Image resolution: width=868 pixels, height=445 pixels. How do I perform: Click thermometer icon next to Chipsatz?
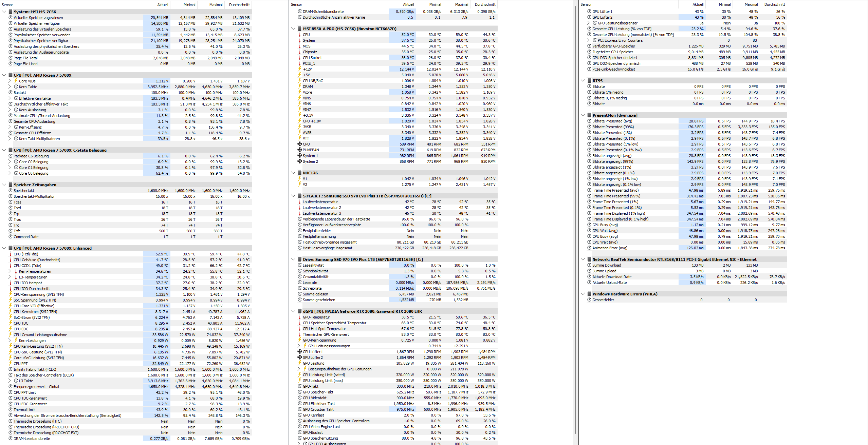pyautogui.click(x=300, y=52)
